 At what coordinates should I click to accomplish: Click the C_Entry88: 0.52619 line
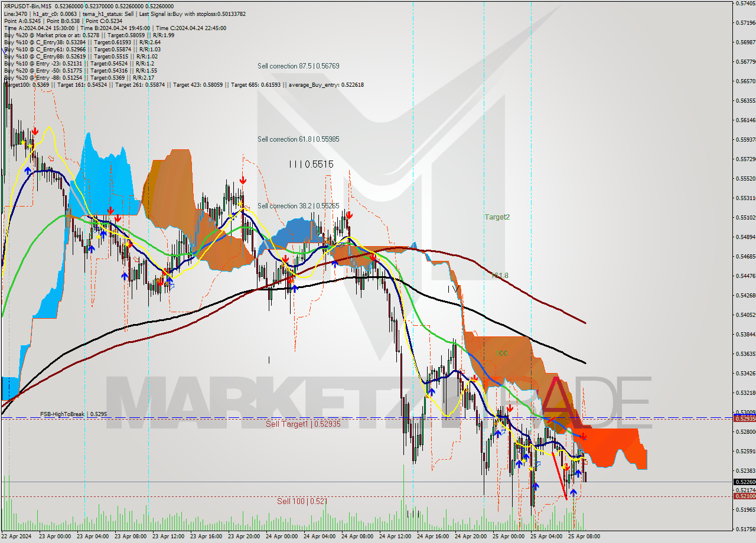coord(82,56)
